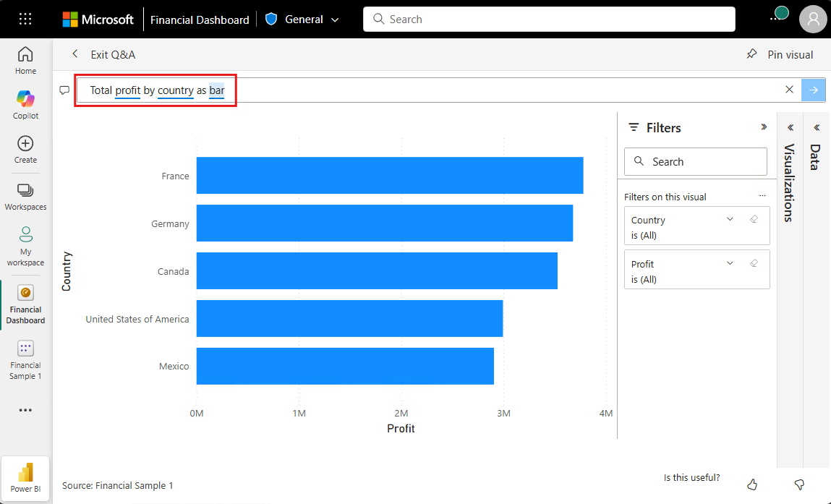
Task: Clear the Country filter using the eraser icon
Action: point(754,218)
